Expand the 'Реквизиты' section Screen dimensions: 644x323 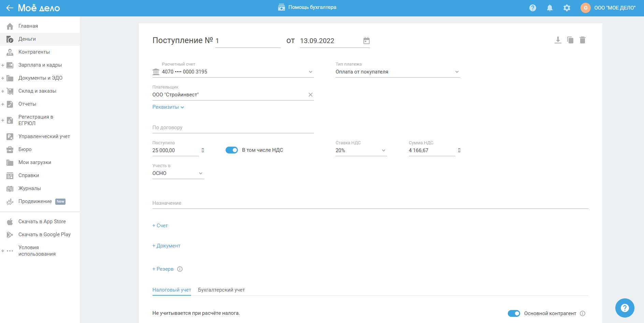[x=168, y=107]
